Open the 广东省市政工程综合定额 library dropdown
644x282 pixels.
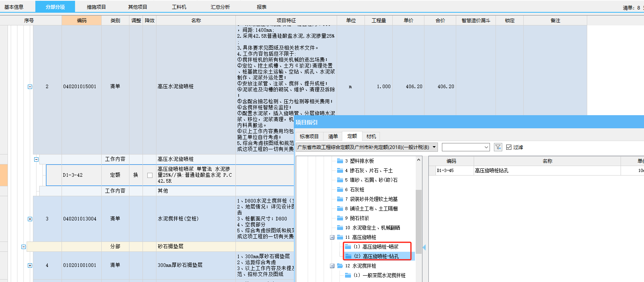(x=367, y=147)
